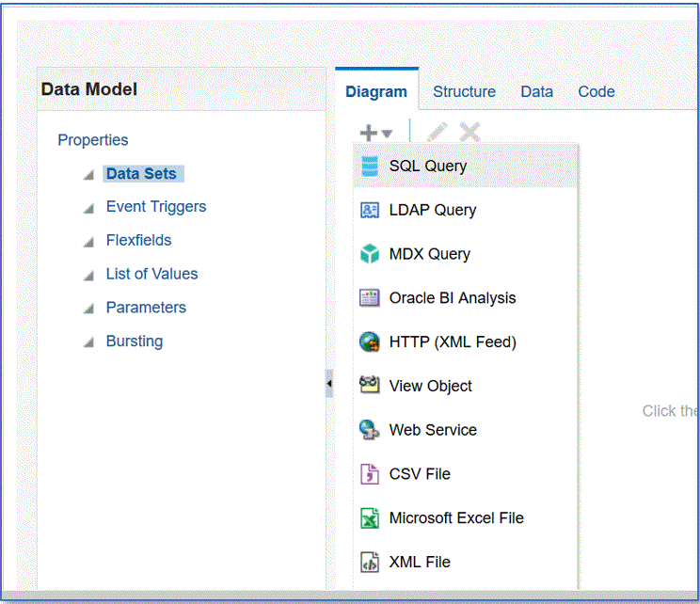Screen dimensions: 700x604
Task: Click the X delete data set icon
Action: tap(469, 133)
